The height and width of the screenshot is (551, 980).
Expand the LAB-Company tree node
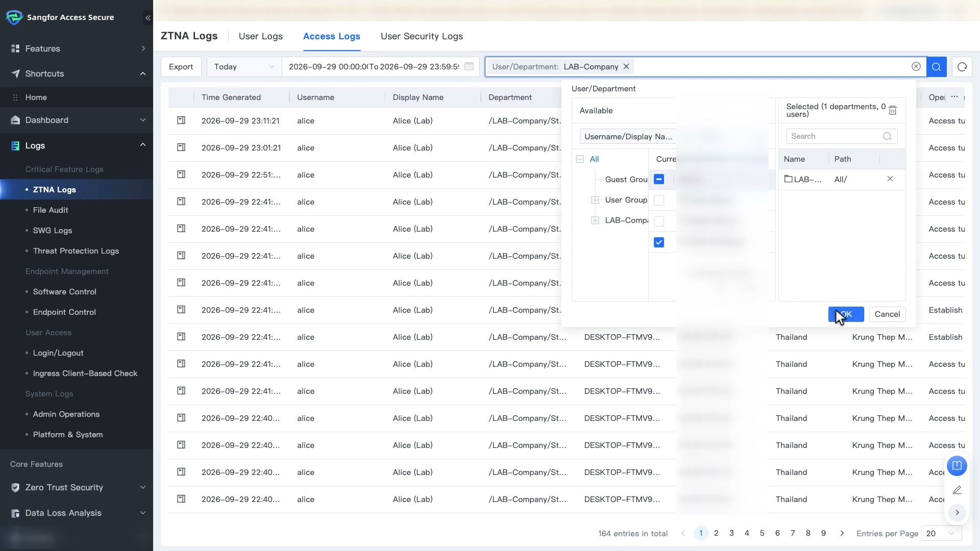click(x=595, y=220)
